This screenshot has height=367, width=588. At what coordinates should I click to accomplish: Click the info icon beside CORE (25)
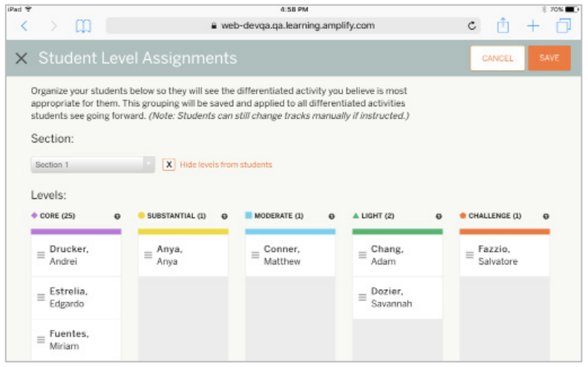[117, 216]
